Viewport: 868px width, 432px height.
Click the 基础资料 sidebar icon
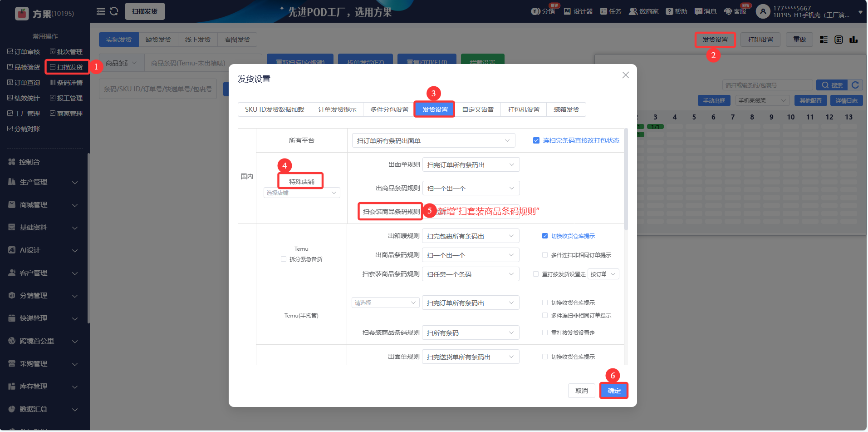[x=12, y=227]
